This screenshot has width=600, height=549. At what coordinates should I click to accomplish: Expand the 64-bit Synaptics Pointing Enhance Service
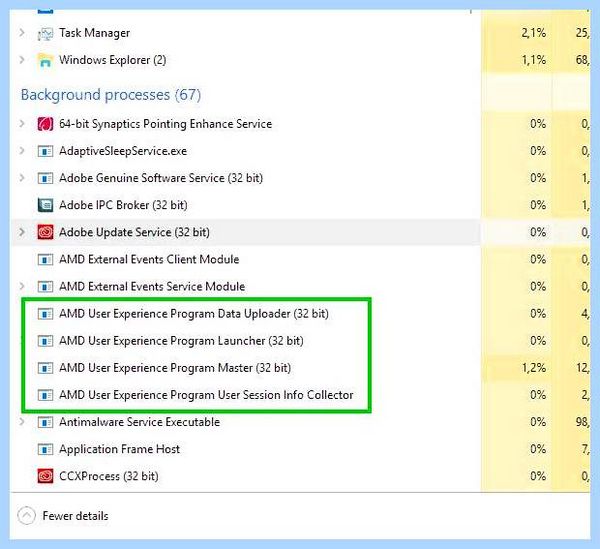click(22, 124)
